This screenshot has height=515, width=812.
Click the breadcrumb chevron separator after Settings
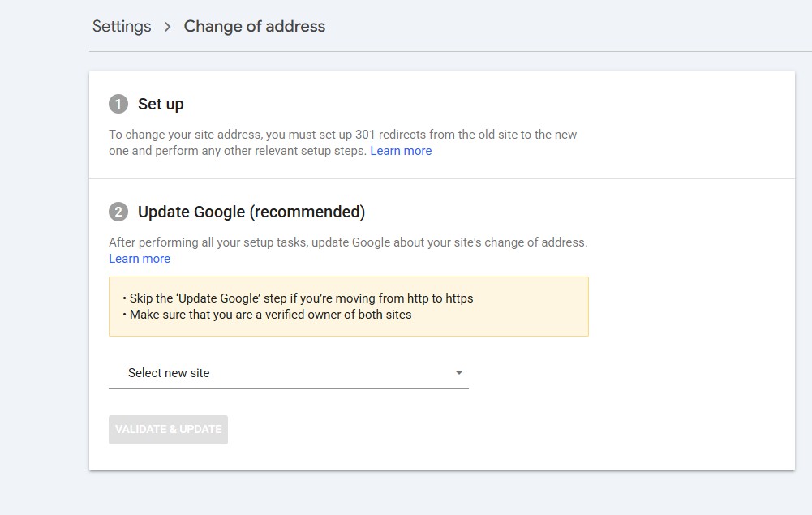(167, 27)
